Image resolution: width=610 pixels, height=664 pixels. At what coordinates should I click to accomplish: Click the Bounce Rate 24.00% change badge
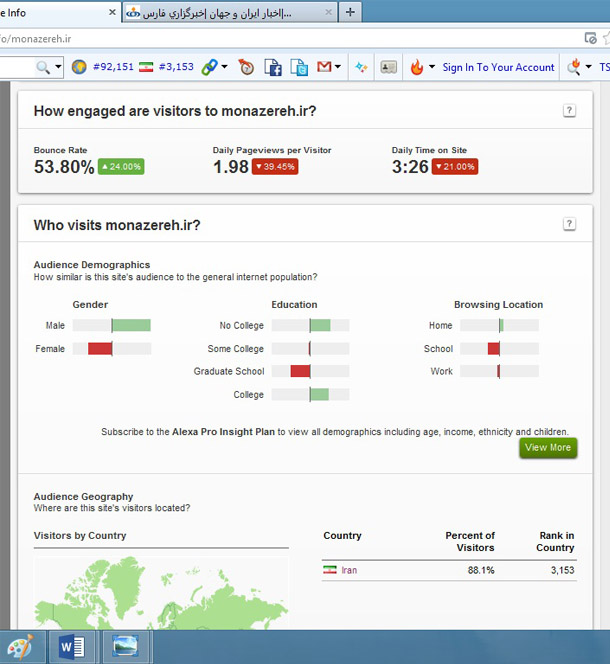point(121,166)
